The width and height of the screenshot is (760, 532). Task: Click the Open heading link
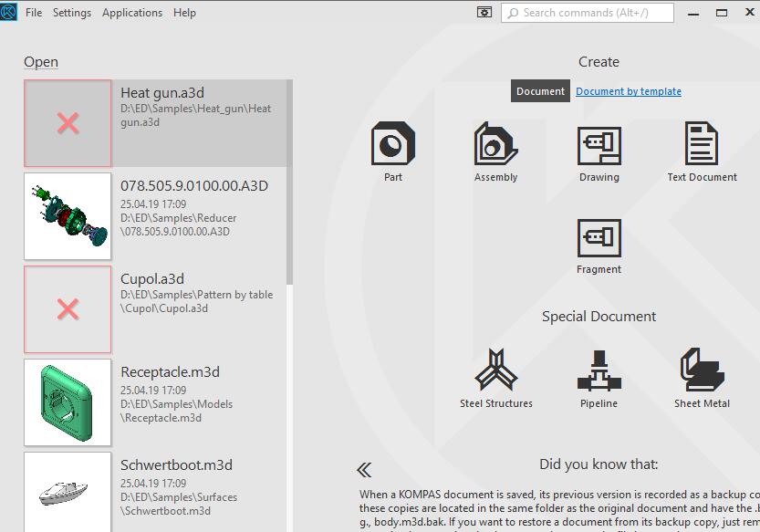[41, 62]
